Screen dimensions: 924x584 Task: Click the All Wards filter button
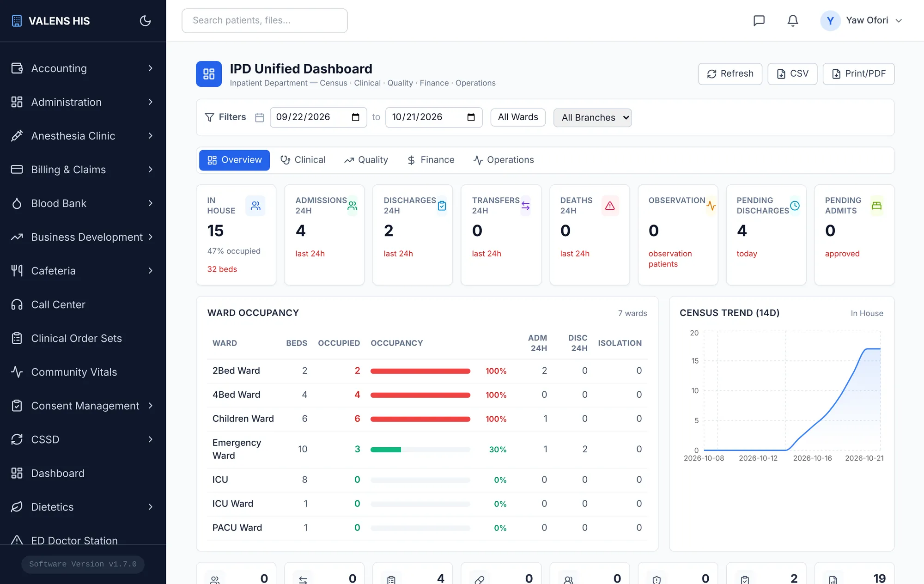tap(518, 117)
